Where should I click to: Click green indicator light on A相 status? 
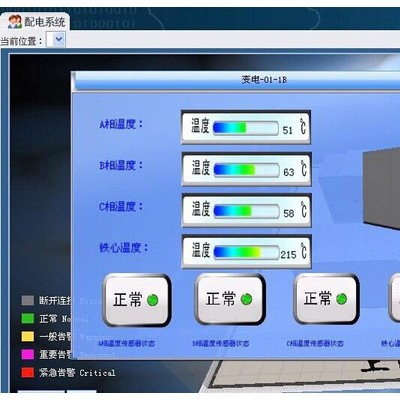pyautogui.click(x=153, y=300)
